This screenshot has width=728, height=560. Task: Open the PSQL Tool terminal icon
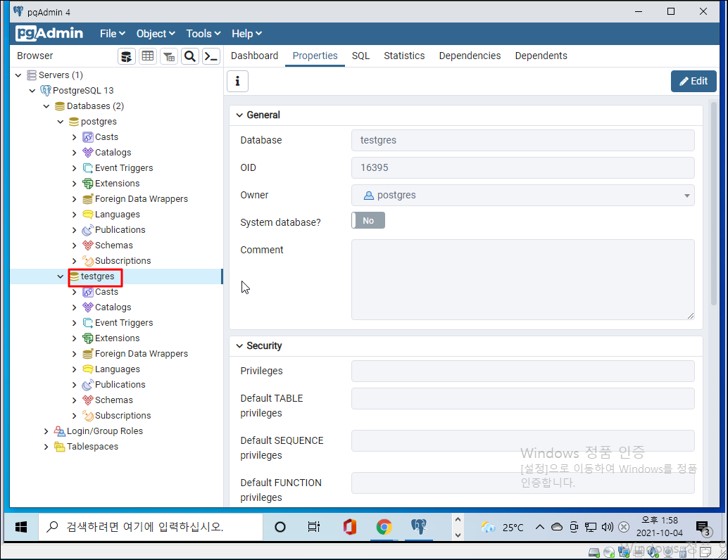(211, 56)
